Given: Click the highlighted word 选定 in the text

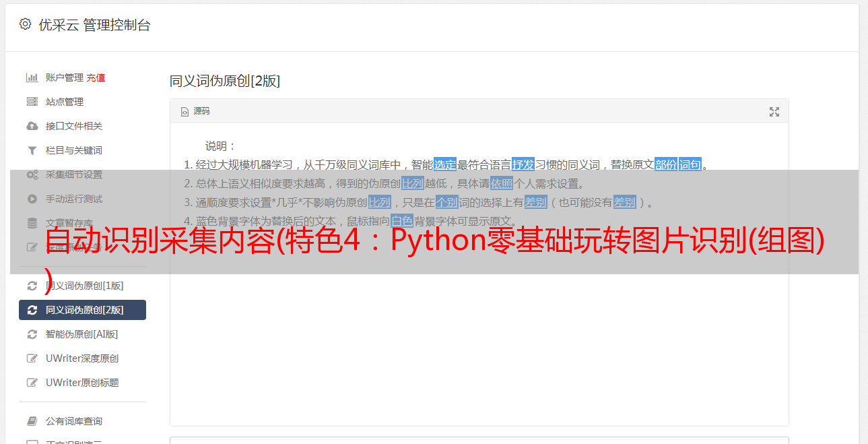Looking at the screenshot, I should (x=445, y=164).
